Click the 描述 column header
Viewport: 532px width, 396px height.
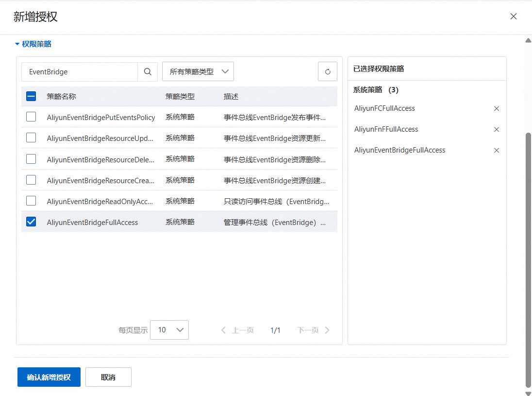click(231, 97)
